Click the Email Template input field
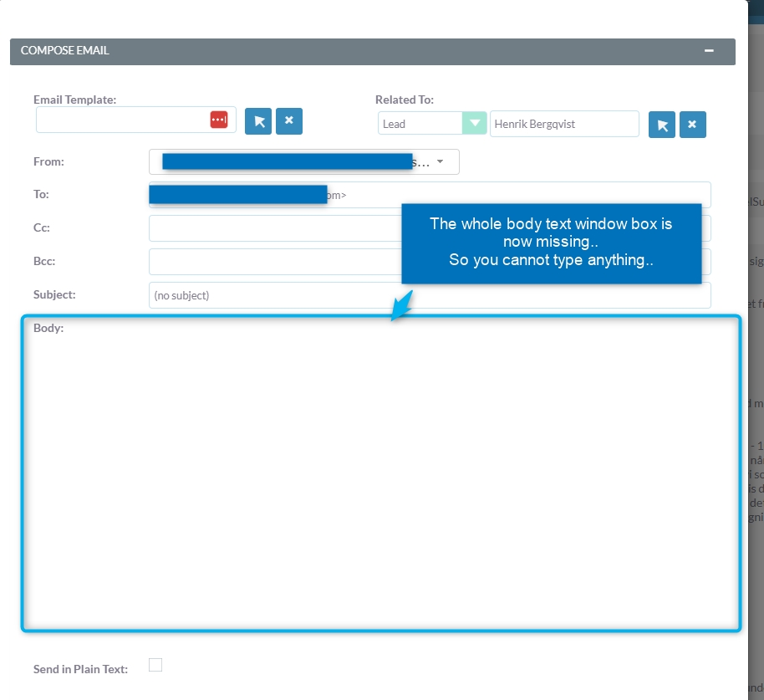Image resolution: width=764 pixels, height=700 pixels. pos(121,120)
